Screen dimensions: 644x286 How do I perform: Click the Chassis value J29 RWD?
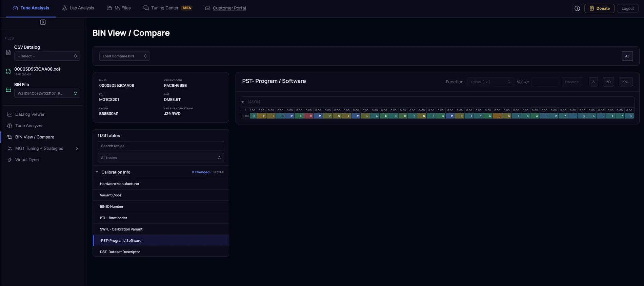click(172, 114)
